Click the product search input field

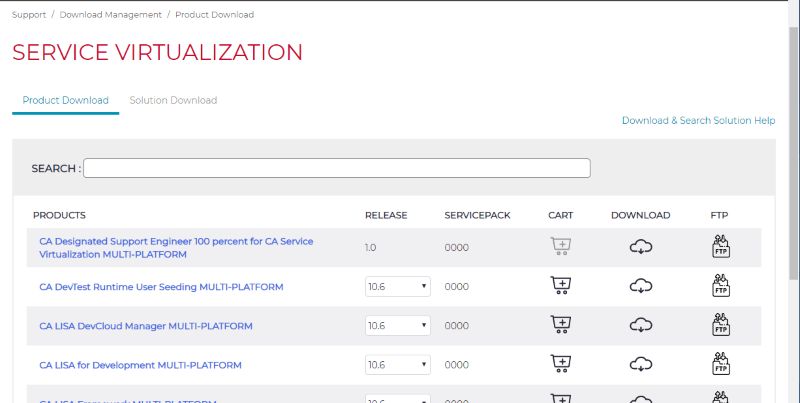pos(336,168)
